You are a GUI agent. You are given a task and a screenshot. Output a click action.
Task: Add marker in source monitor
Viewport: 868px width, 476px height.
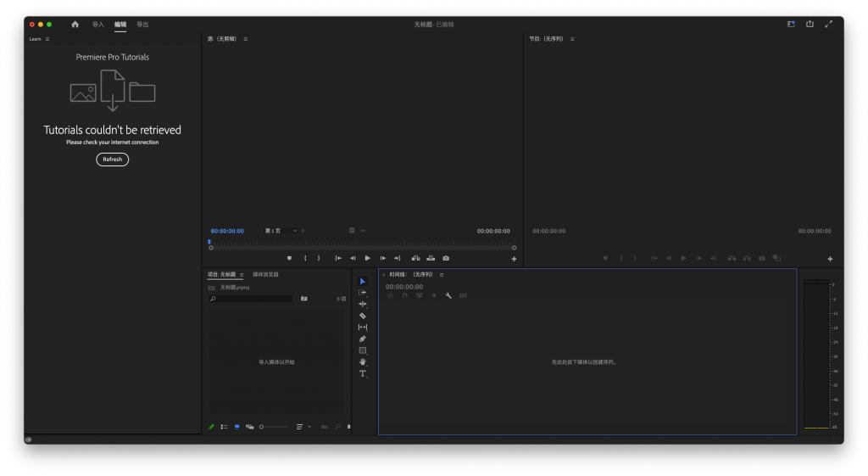pos(289,258)
